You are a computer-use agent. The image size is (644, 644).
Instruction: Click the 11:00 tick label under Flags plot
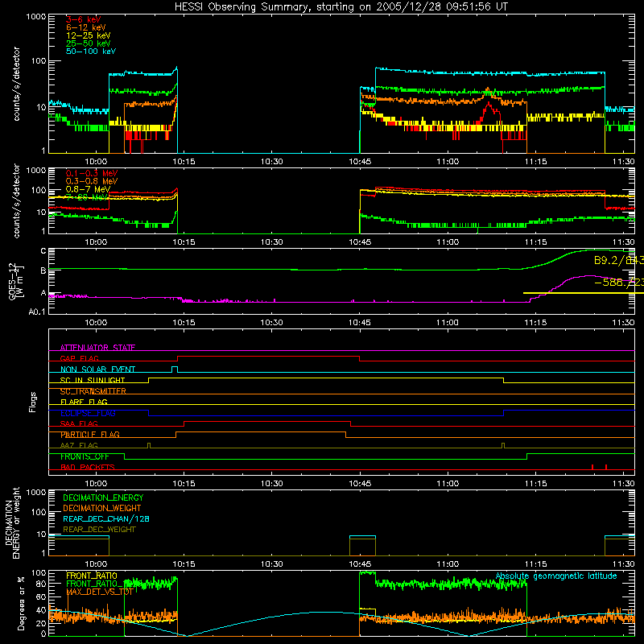click(x=448, y=484)
